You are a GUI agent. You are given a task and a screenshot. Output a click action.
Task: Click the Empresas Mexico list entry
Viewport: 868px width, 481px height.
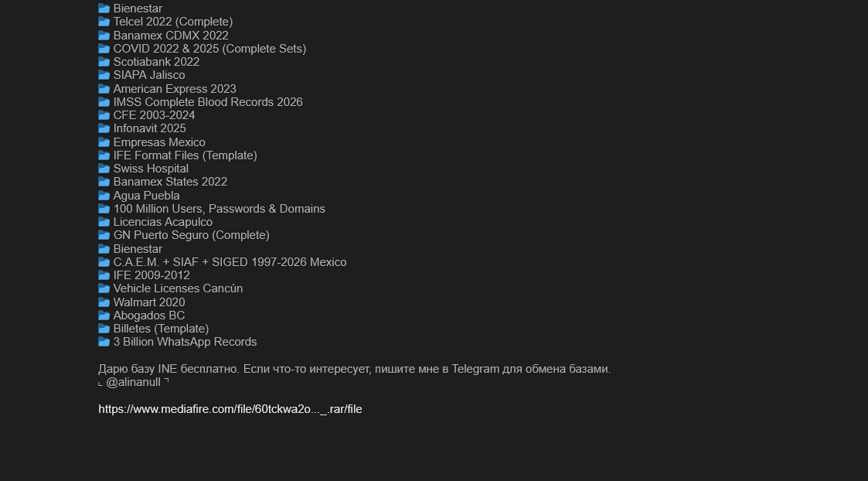tap(159, 142)
